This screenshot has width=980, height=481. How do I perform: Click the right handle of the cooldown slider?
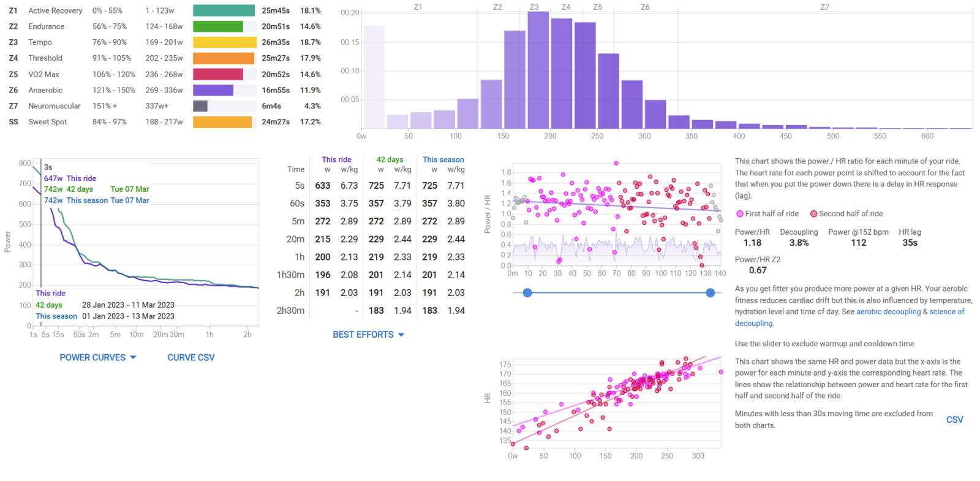click(x=710, y=293)
